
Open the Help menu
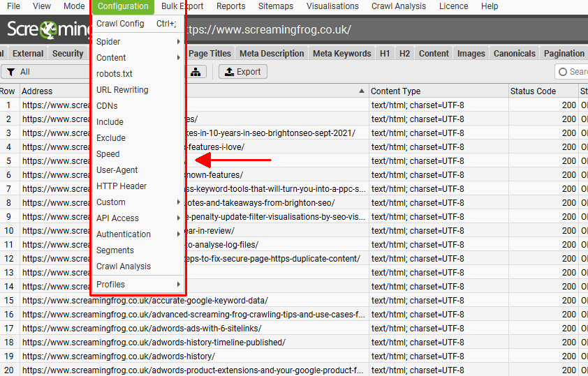[x=490, y=6]
